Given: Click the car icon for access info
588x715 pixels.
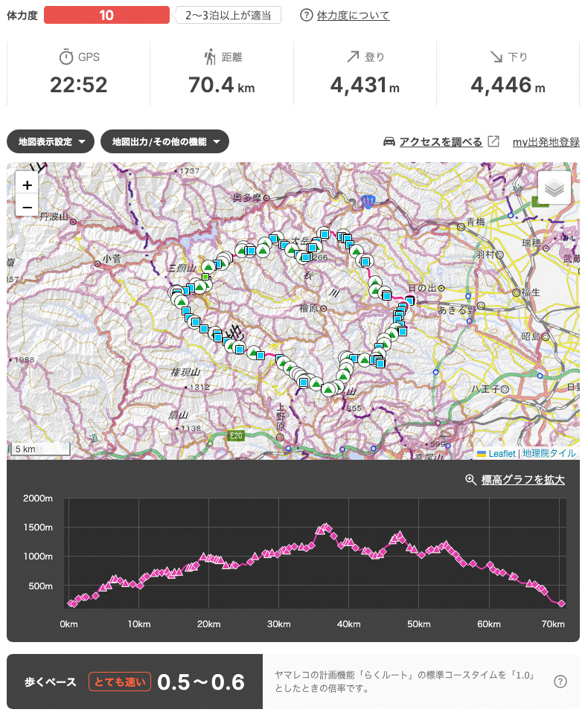Looking at the screenshot, I should pos(388,141).
